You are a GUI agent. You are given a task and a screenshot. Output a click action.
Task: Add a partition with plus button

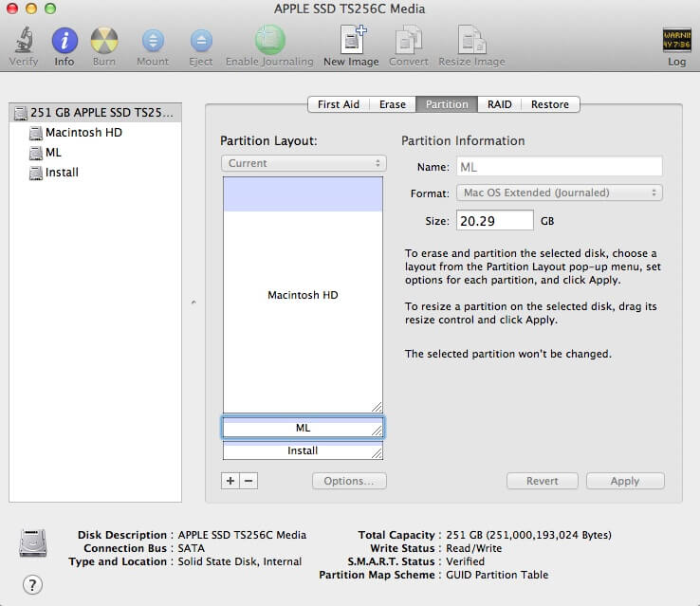click(x=230, y=481)
